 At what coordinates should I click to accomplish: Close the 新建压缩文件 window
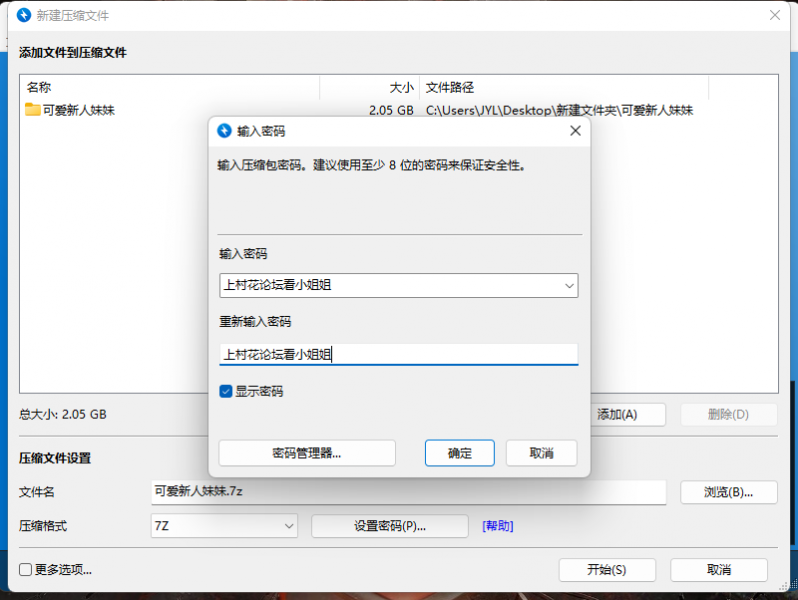tap(774, 15)
